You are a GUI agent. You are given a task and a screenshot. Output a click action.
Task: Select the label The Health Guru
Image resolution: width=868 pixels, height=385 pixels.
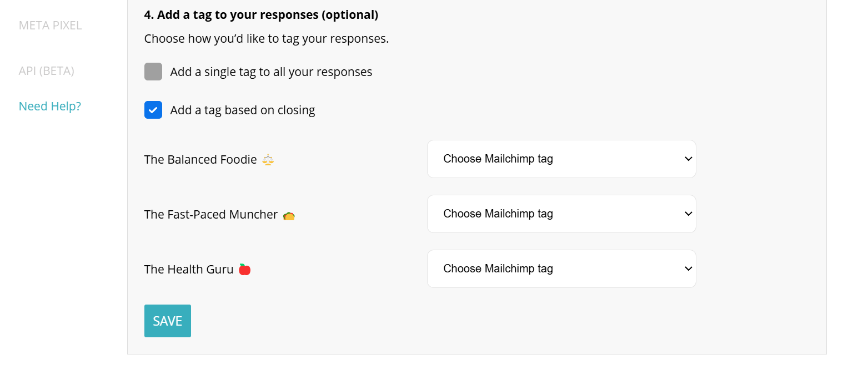click(x=189, y=269)
